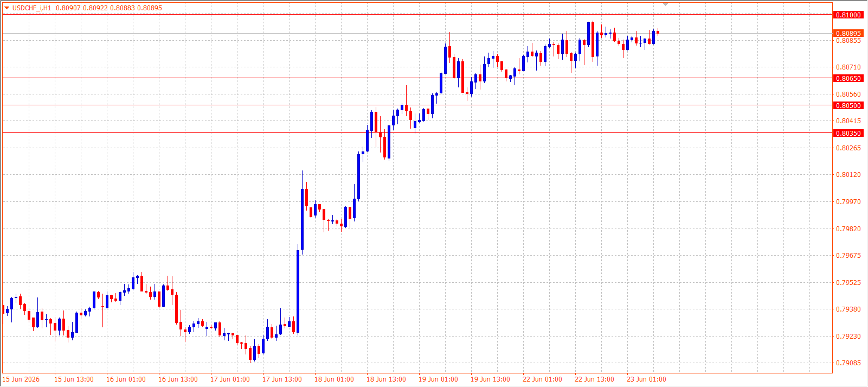Viewport: 868px width, 387px height.
Task: Click the 19 Jun 13:00 time label
Action: (490, 379)
